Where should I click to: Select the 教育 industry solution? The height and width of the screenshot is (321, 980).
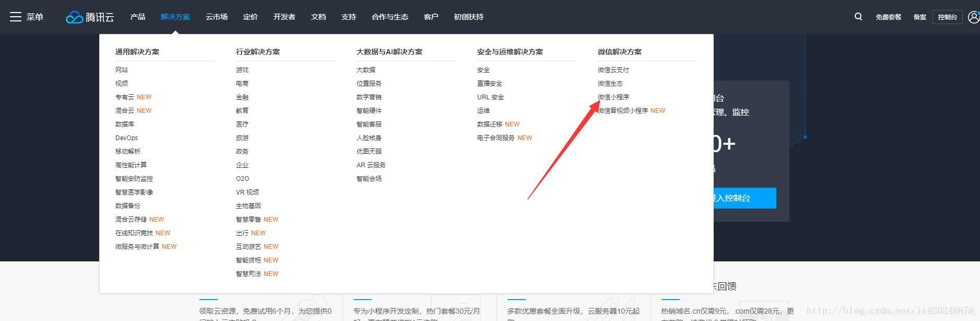(x=242, y=111)
